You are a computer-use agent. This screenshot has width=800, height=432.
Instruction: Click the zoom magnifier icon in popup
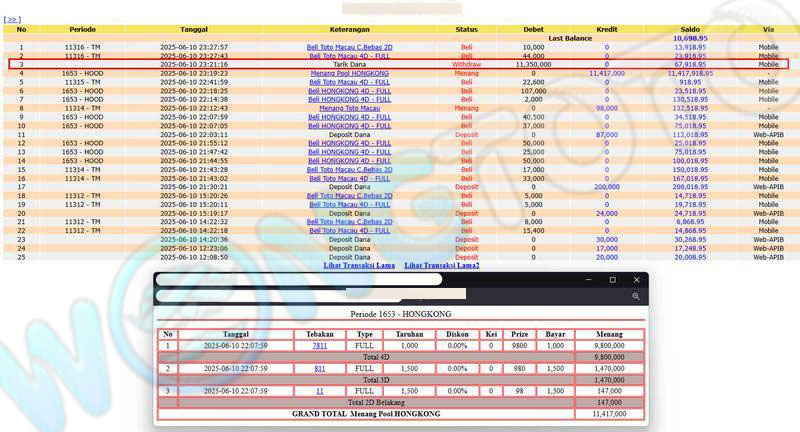(x=635, y=296)
